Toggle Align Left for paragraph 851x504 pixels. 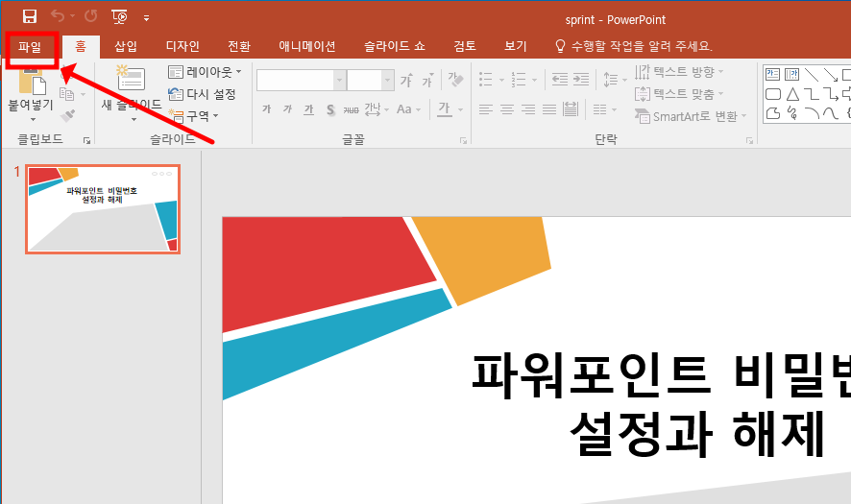tap(486, 110)
